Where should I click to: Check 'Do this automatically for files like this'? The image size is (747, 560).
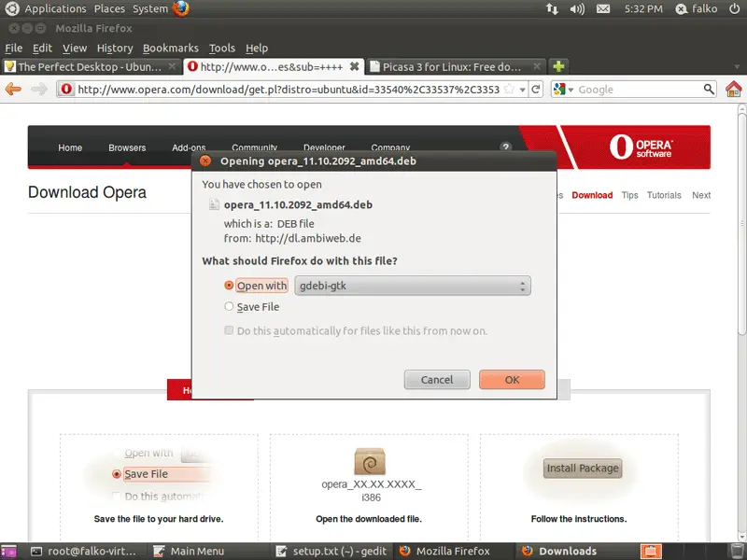229,331
